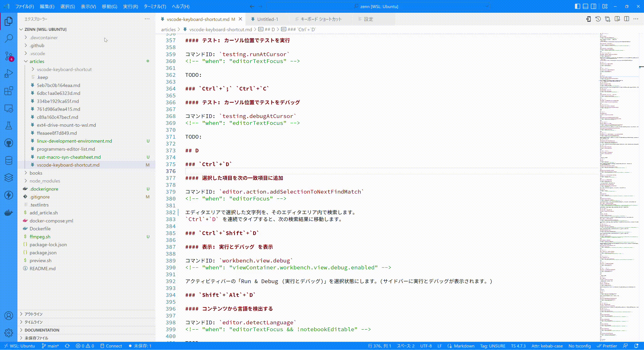Open the ファイル(F) menu
Viewport: 644px width, 350px height.
coord(24,6)
